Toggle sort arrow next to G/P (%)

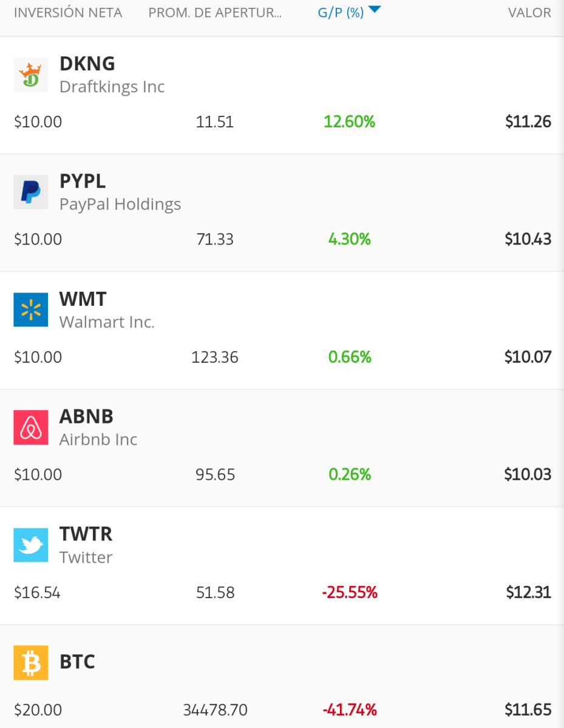(x=374, y=10)
